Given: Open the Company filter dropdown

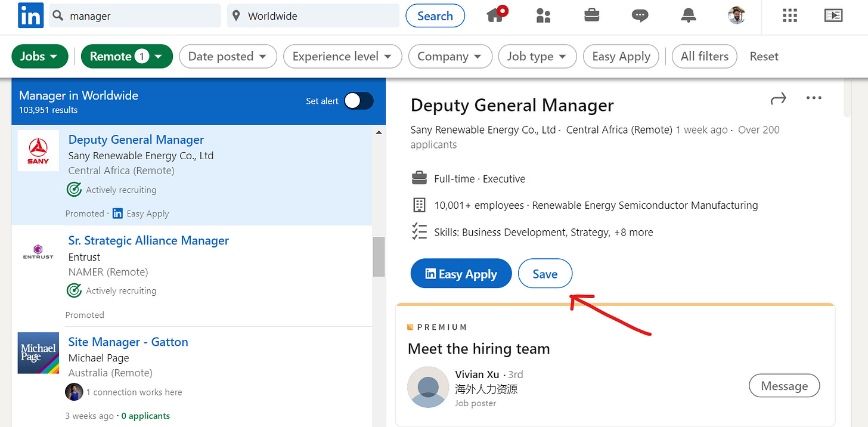Looking at the screenshot, I should tap(450, 57).
